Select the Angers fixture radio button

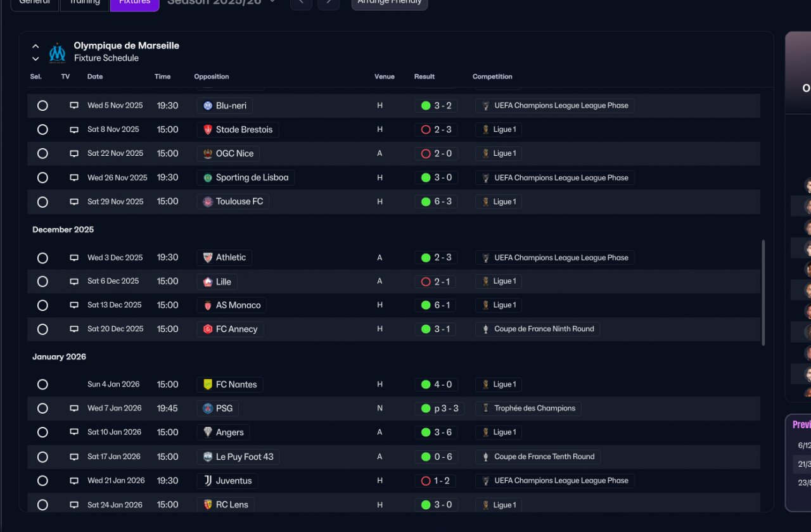(42, 433)
